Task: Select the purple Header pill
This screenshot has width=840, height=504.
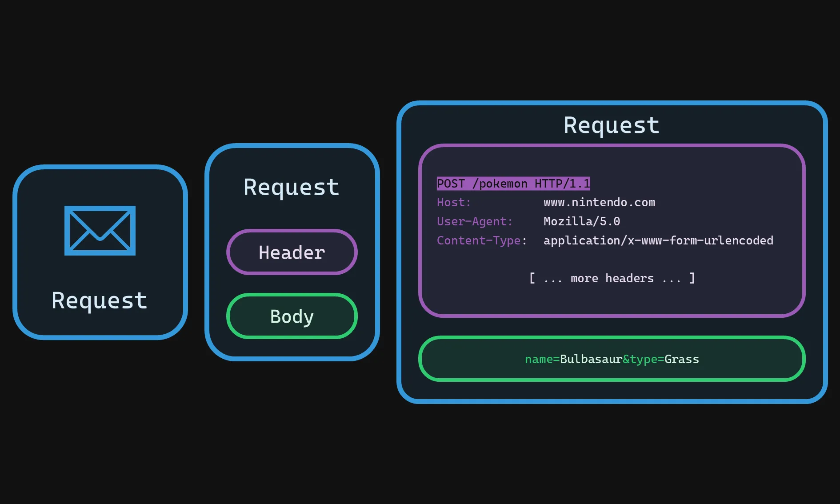Action: 292,252
